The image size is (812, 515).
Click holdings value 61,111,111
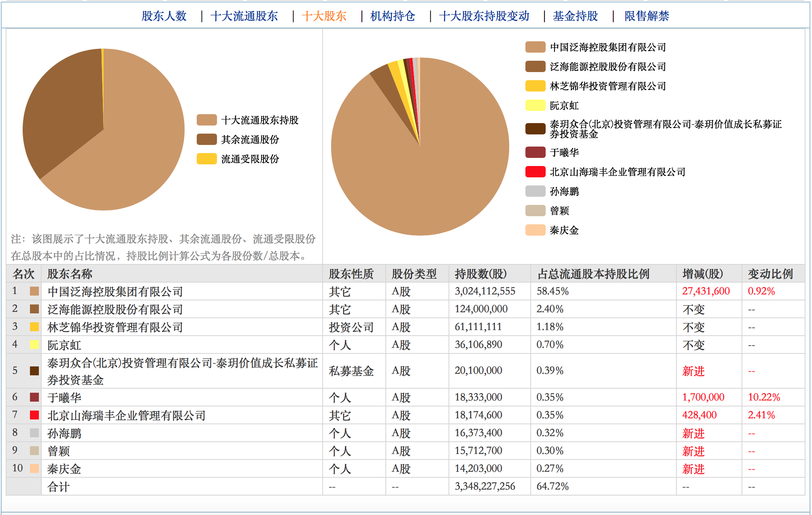(x=478, y=327)
